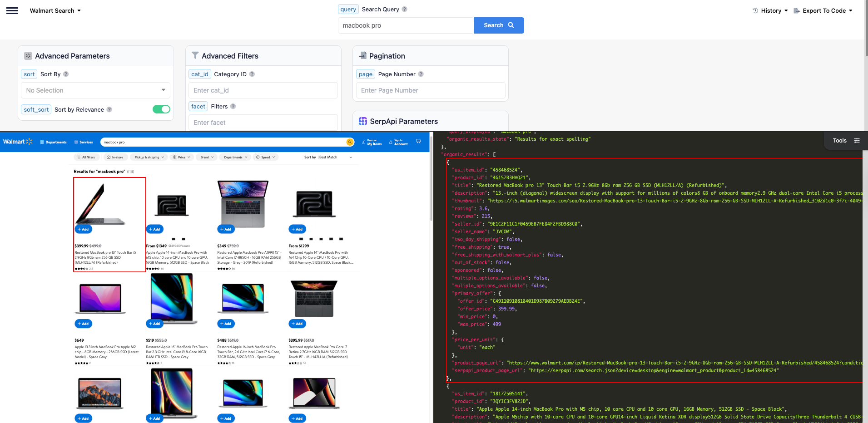Viewport: 868px width, 423px height.
Task: Add the $399.99 Restored MacBook pro 13"
Action: coord(84,229)
